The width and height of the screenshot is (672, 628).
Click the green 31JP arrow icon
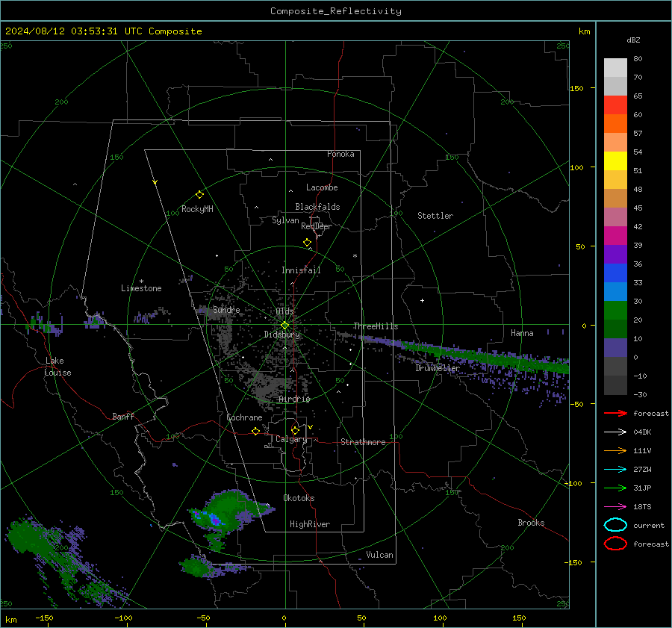pos(615,488)
